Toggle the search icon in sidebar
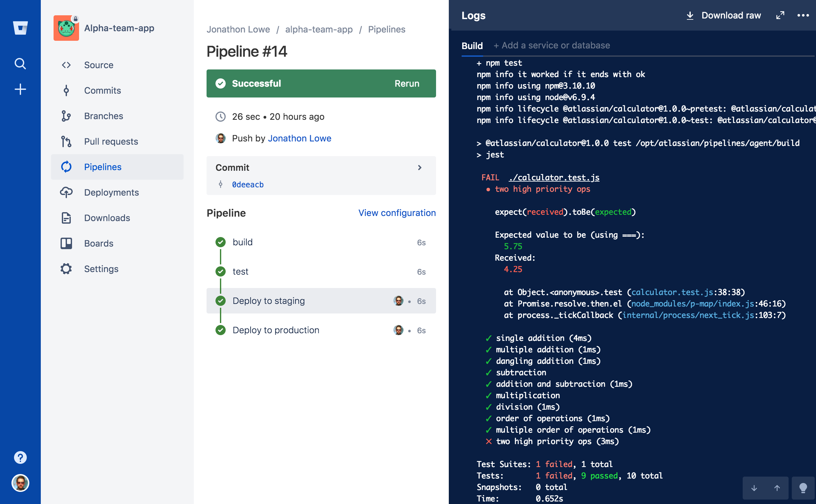816x504 pixels. coord(20,63)
